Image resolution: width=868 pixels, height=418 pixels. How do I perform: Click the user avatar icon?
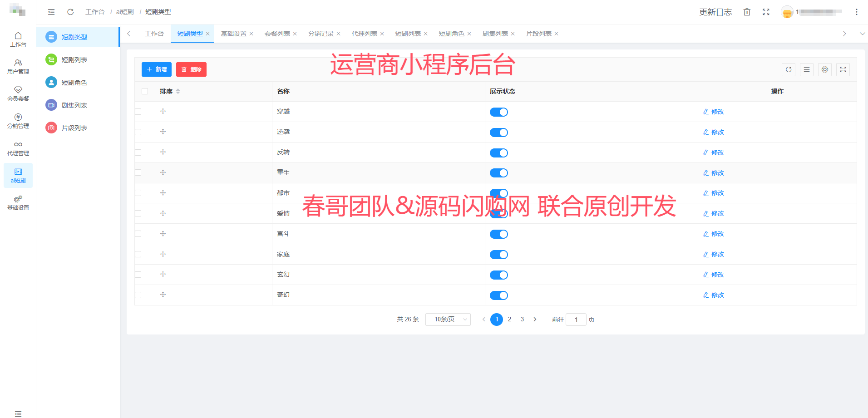(787, 12)
